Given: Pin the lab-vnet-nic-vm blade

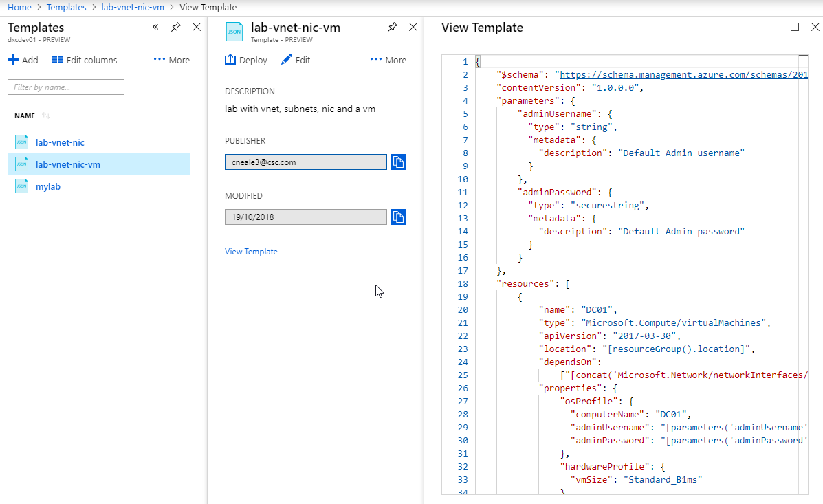Looking at the screenshot, I should [392, 27].
